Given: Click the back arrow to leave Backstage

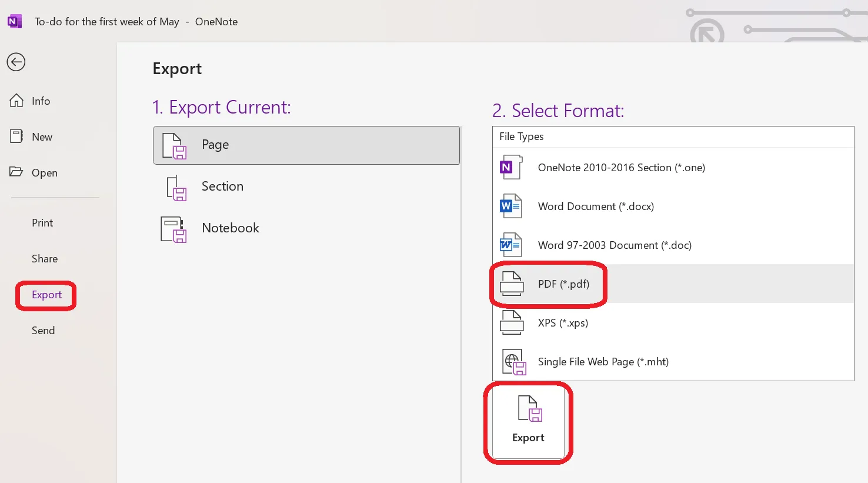Looking at the screenshot, I should click(16, 62).
